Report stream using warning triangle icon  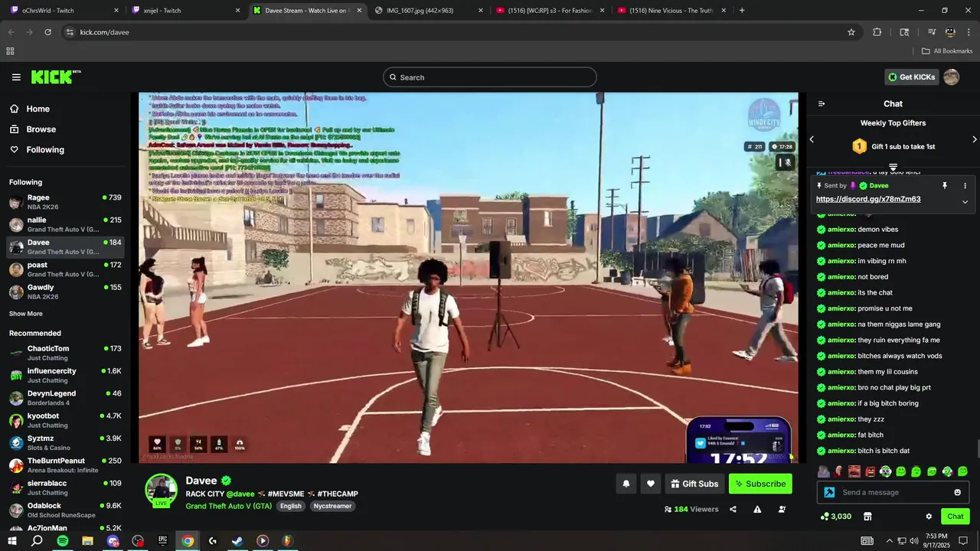(757, 509)
